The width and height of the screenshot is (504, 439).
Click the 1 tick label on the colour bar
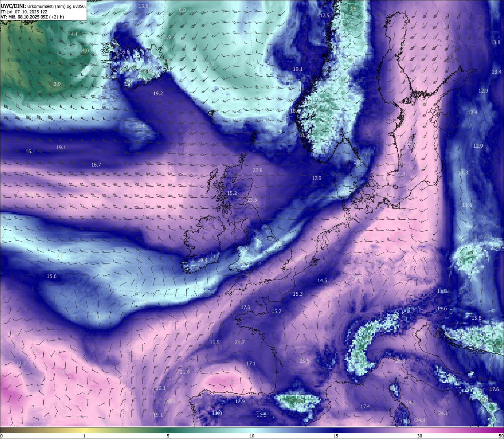click(x=84, y=436)
